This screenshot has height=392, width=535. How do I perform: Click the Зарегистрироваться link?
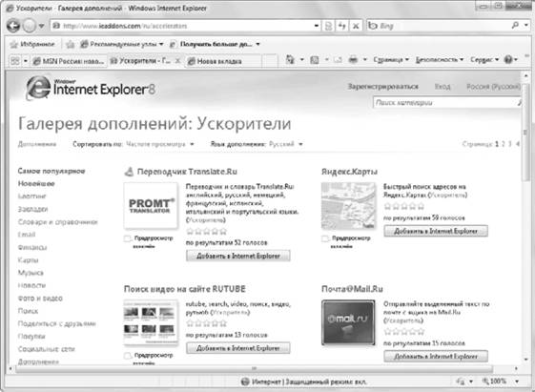pos(382,87)
